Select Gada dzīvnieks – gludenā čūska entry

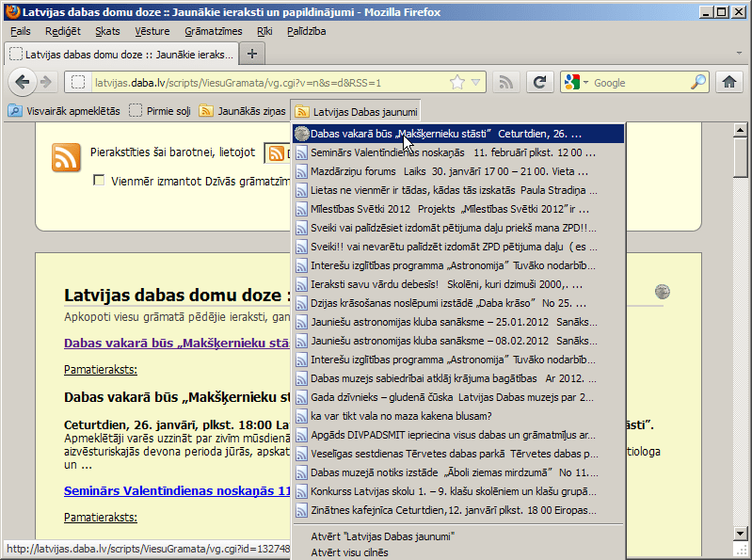pos(458,397)
